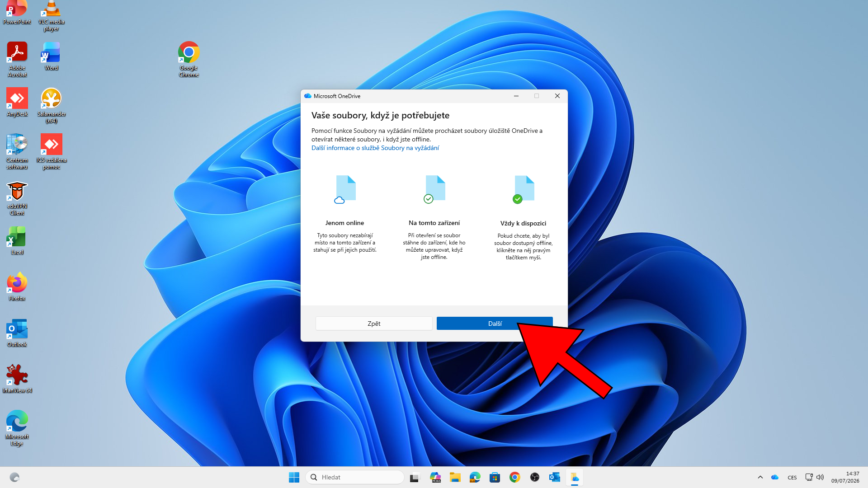
Task: Open the Google Chrome desktop shortcut
Action: coord(189,59)
